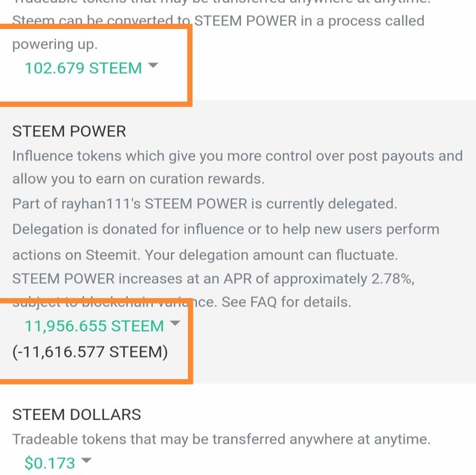
Task: Click the Steem can be converted line
Action: [218, 21]
